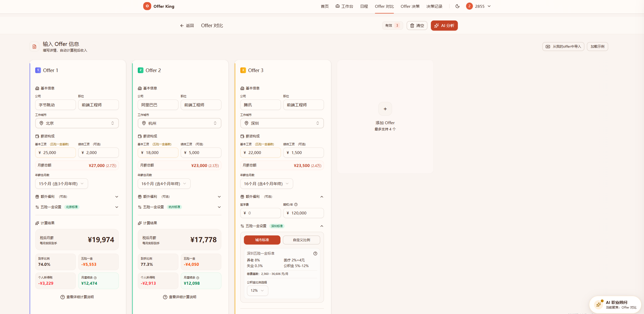
Task: Click the 加载示例 button
Action: point(597,47)
